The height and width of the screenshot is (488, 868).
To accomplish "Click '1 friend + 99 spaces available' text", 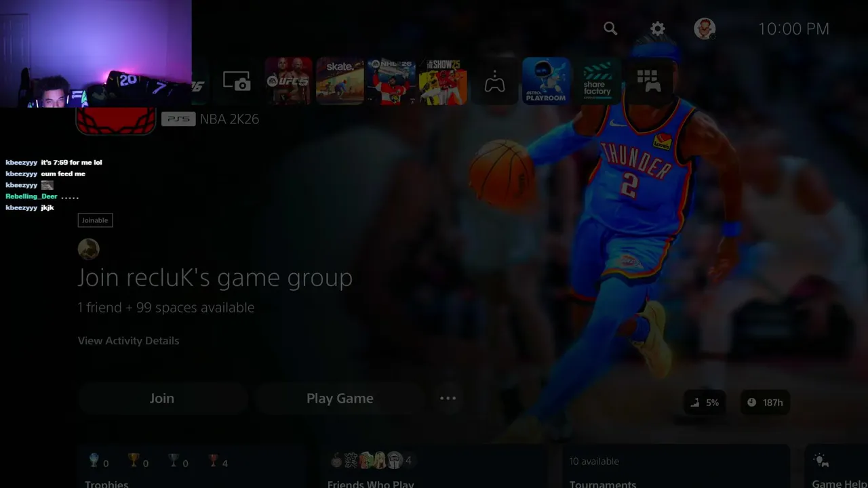I will [166, 308].
